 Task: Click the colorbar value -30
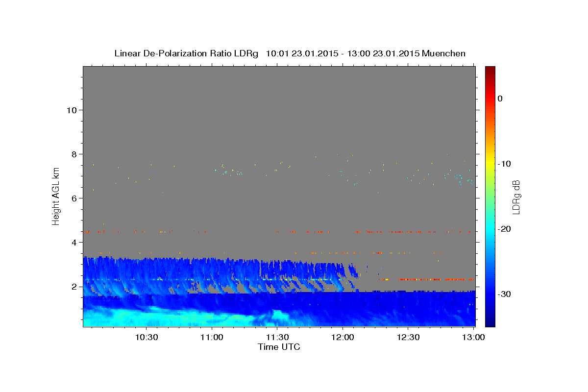505,294
